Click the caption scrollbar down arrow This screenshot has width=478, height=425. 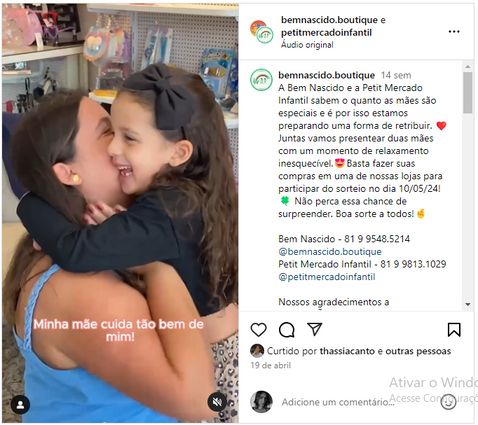(468, 304)
